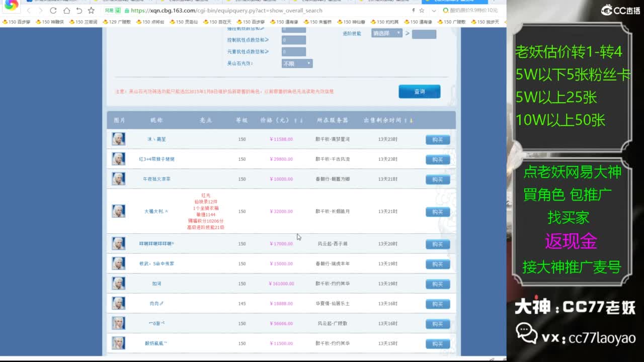This screenshot has height=362, width=644.
Task: Open character link 午夜祛火凉茶
Action: pos(156,179)
